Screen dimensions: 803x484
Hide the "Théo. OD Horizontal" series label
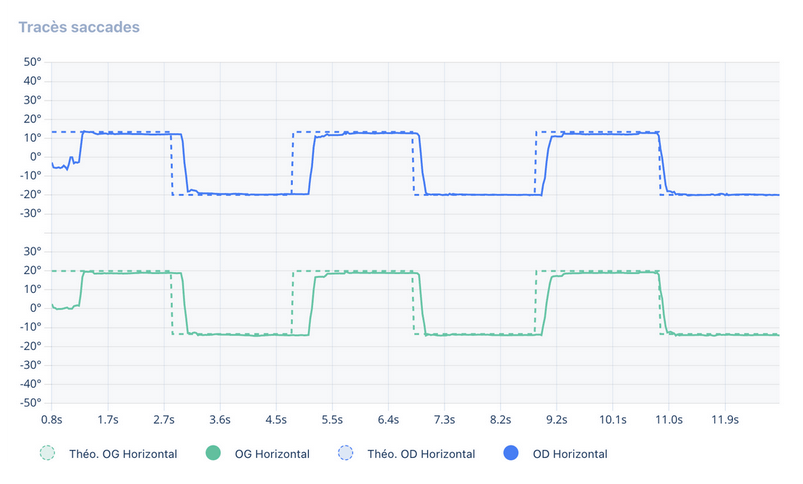[x=422, y=454]
